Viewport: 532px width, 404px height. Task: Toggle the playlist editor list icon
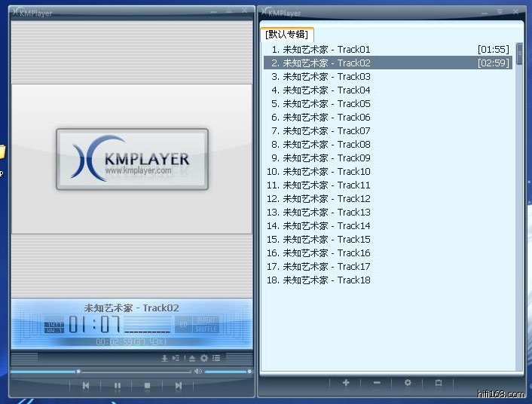216,358
